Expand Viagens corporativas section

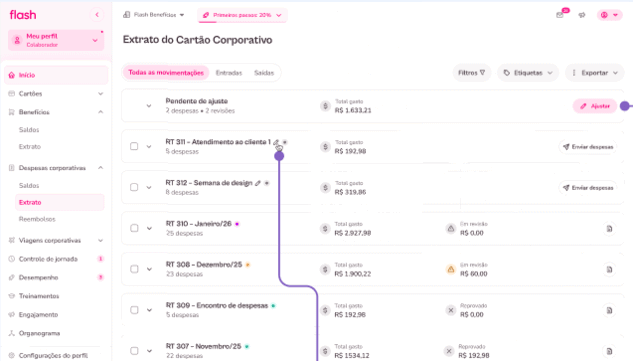point(56,240)
